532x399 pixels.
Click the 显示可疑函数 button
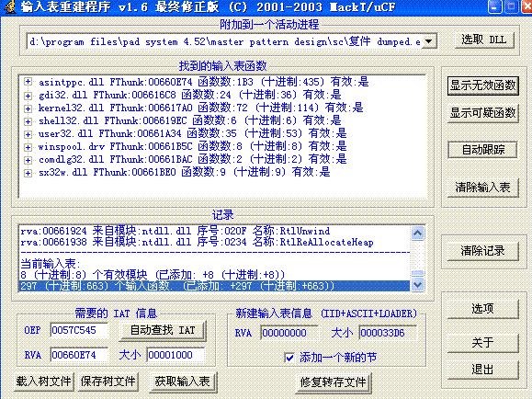[x=482, y=113]
